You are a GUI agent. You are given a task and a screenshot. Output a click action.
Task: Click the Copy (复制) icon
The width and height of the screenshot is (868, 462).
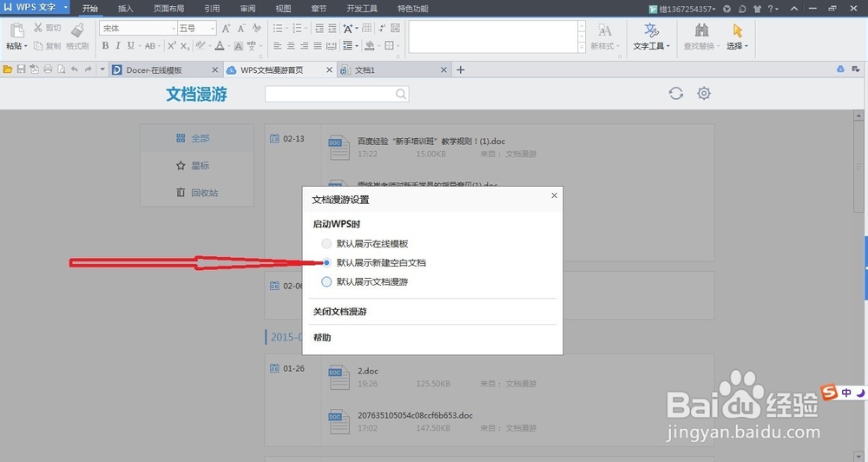coord(38,46)
